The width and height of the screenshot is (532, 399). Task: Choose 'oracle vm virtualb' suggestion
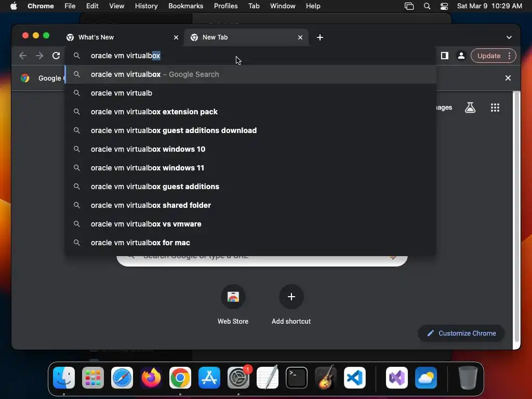250,93
